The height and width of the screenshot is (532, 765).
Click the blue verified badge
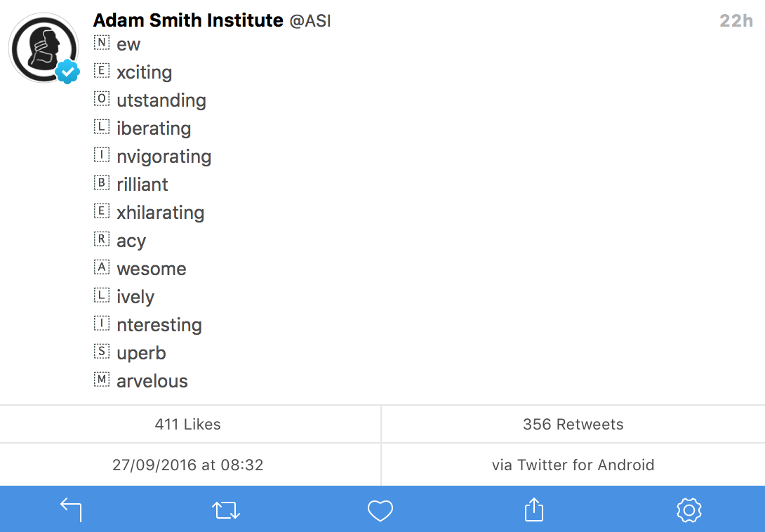[67, 71]
